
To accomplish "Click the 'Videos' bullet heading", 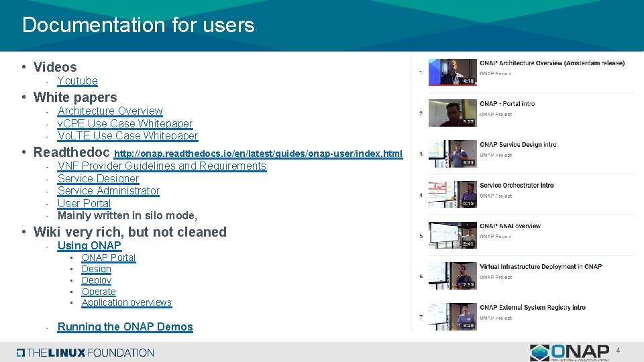I will tap(55, 67).
